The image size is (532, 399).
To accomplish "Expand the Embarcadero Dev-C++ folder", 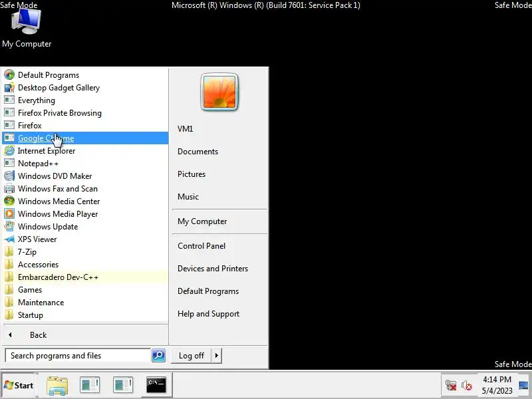I will click(x=85, y=277).
